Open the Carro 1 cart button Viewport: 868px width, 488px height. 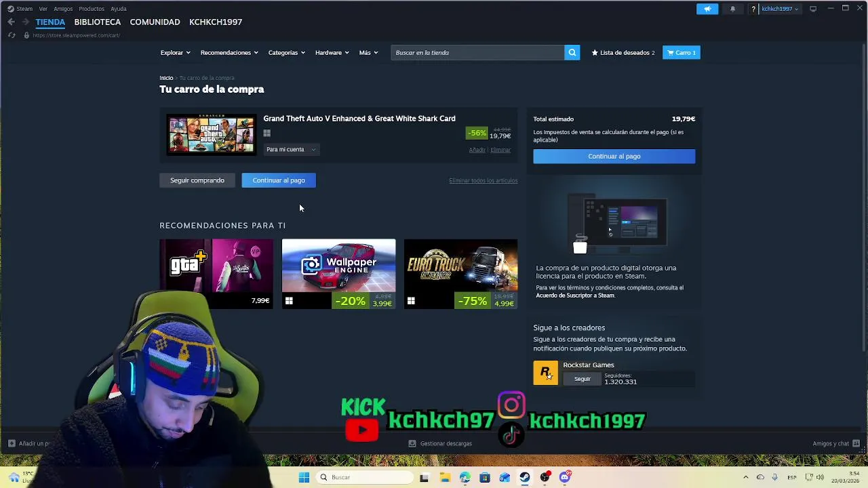(x=681, y=52)
